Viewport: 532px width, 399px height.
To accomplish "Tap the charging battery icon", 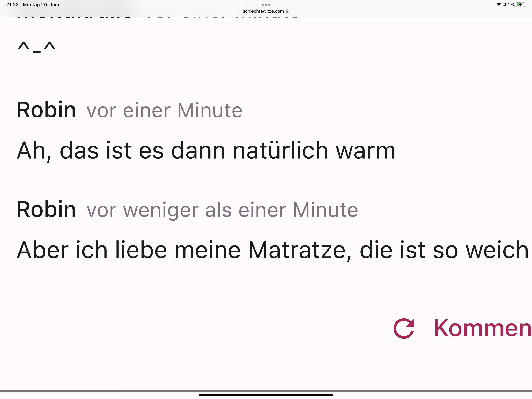I will pyautogui.click(x=521, y=4).
